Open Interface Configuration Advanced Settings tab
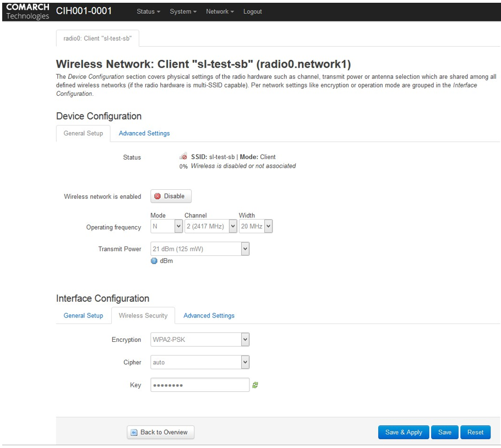 (209, 315)
